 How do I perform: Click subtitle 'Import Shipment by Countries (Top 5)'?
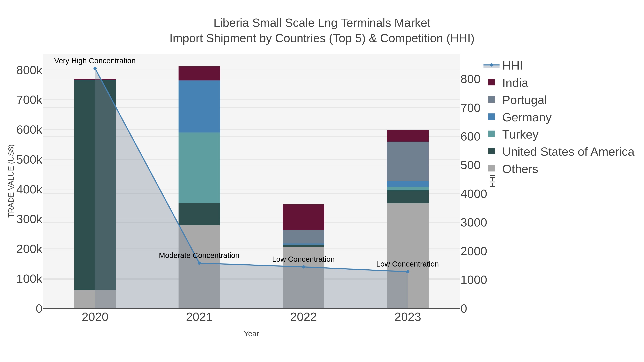[x=268, y=38]
